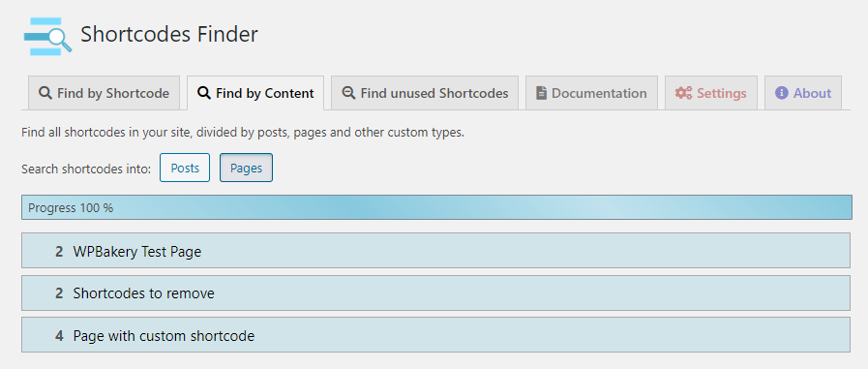The height and width of the screenshot is (369, 868).
Task: Click the Progress 100 % bar
Action: click(x=436, y=208)
